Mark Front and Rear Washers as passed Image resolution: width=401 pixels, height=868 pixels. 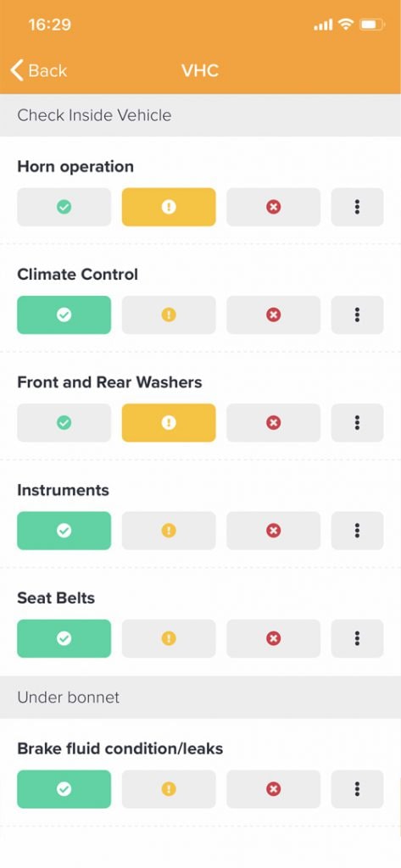pyautogui.click(x=64, y=423)
